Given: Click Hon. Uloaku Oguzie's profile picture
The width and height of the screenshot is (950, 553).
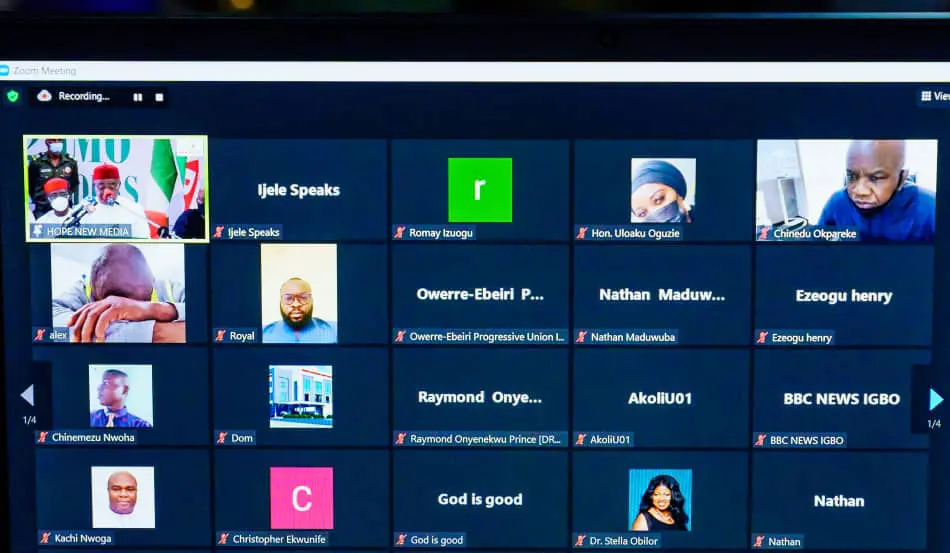Looking at the screenshot, I should tap(662, 190).
